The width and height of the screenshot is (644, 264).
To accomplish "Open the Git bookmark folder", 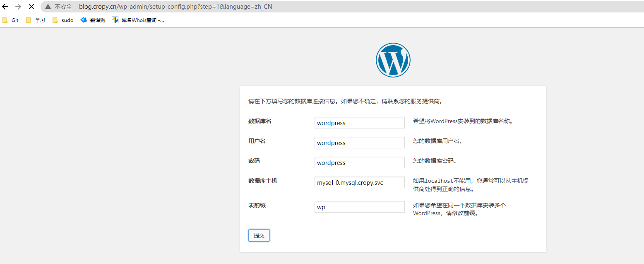I will coord(11,20).
